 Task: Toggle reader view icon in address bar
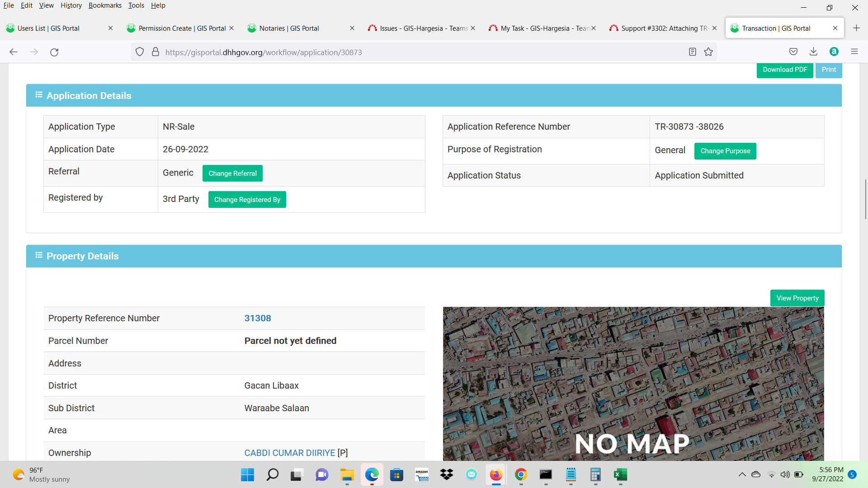coord(692,52)
